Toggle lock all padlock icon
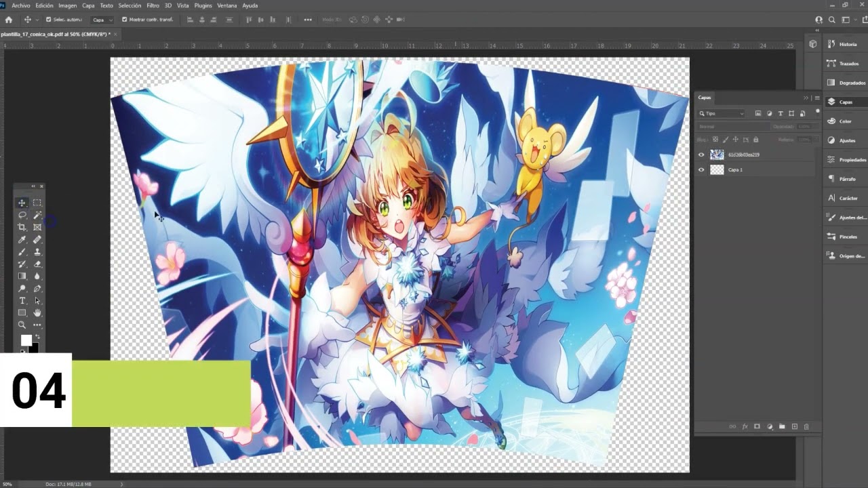868x488 pixels. click(756, 140)
